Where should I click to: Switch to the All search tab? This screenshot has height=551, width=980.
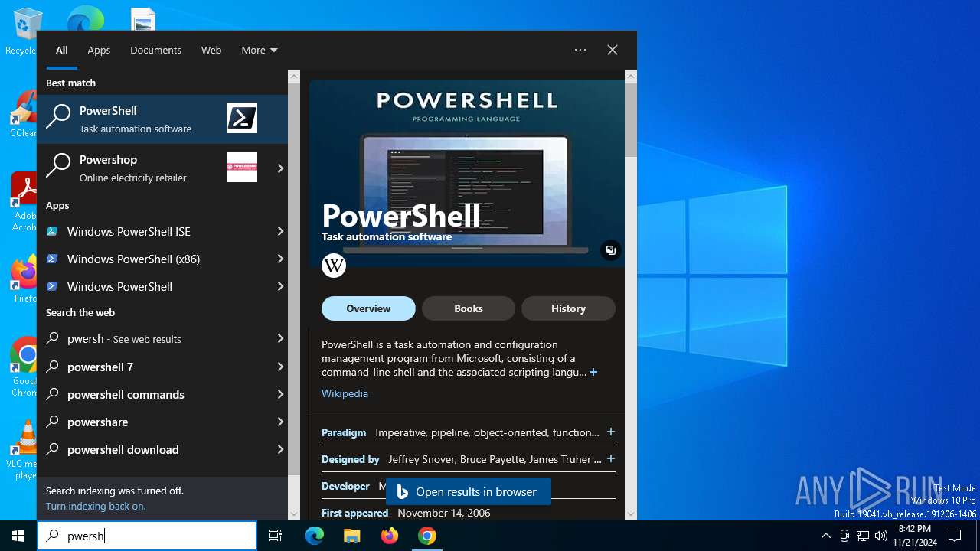pyautogui.click(x=62, y=50)
